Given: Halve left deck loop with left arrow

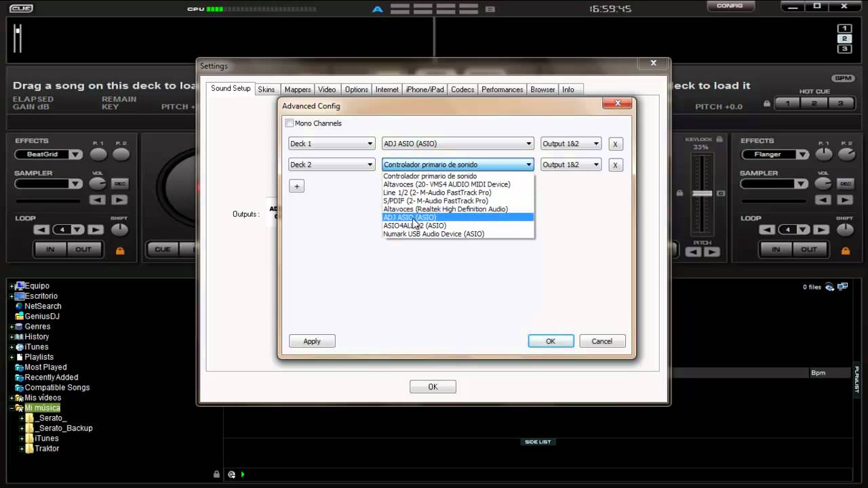Looking at the screenshot, I should [42, 230].
